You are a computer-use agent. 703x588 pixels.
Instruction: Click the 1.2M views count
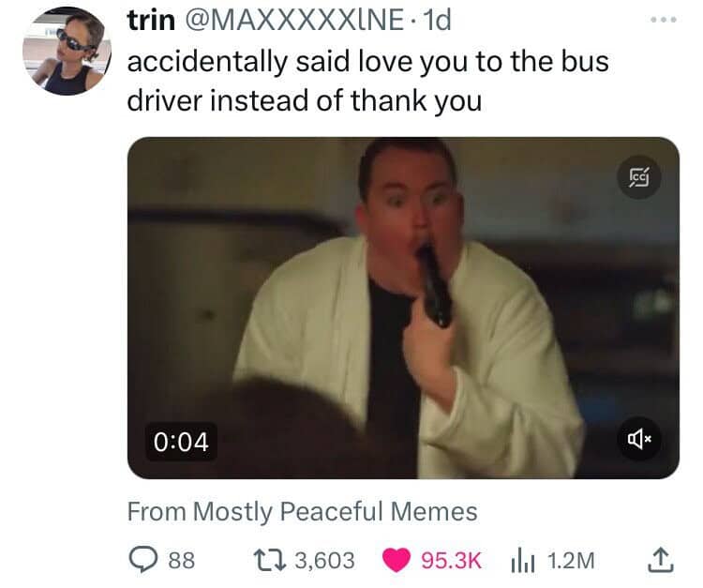coord(571,561)
